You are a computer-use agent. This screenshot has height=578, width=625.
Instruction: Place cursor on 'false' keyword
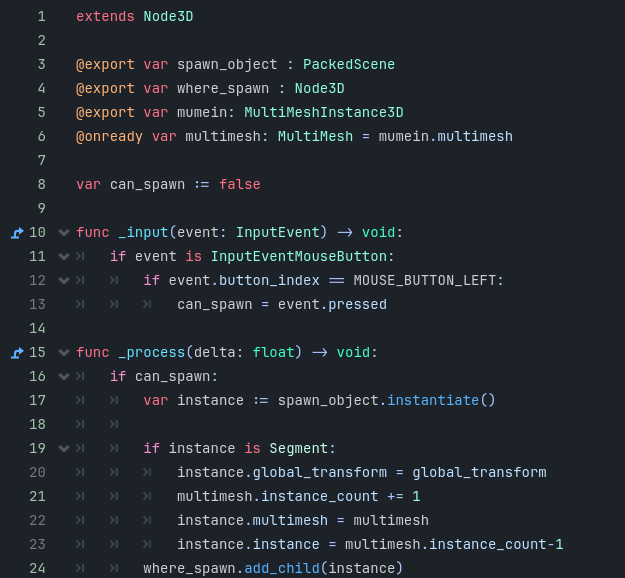click(x=240, y=185)
